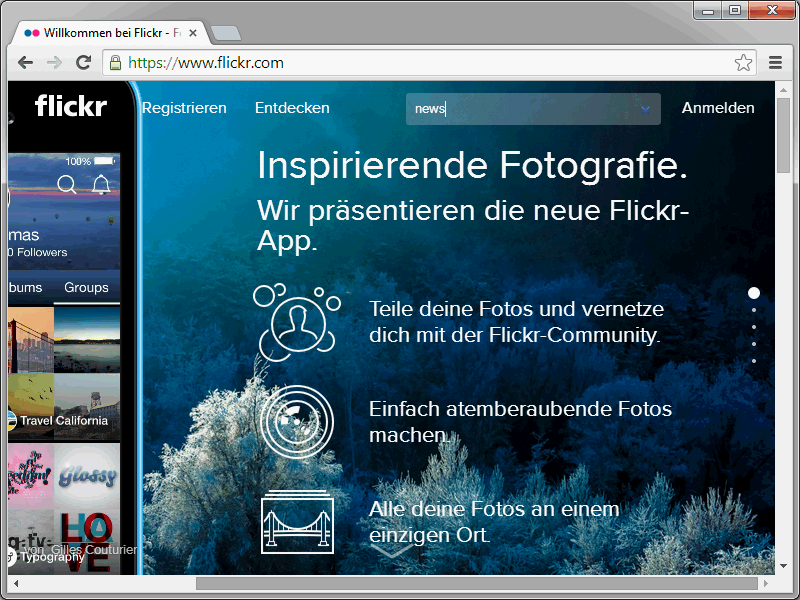Click the down chevron to see more
800x600 pixels.
[391, 551]
